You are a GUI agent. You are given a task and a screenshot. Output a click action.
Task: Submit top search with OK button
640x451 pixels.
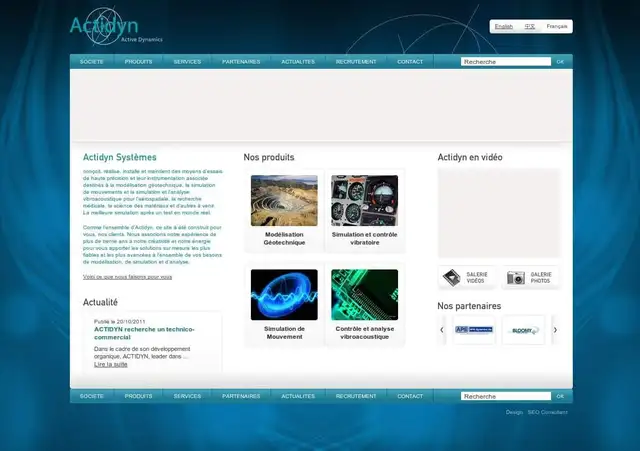(560, 62)
